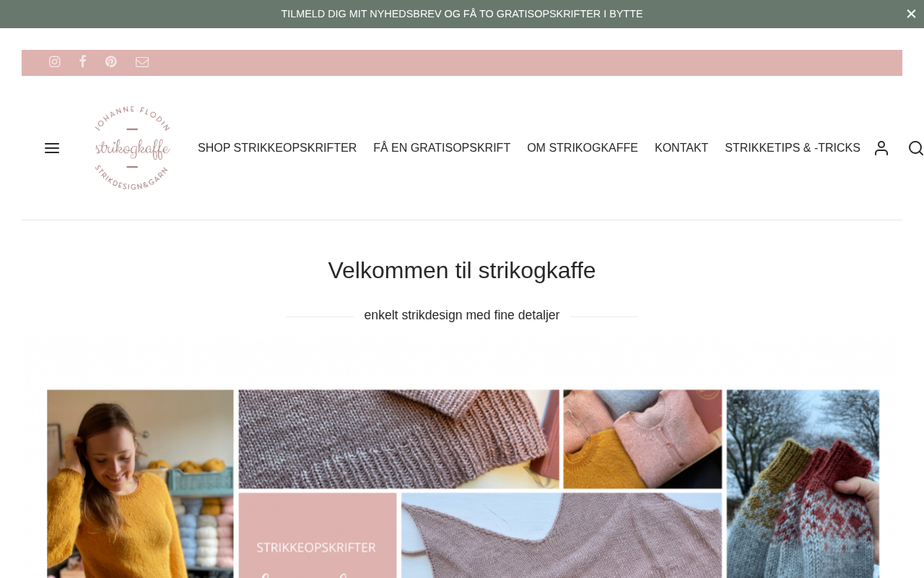924x578 pixels.
Task: Open the Facebook page icon
Action: (82, 62)
